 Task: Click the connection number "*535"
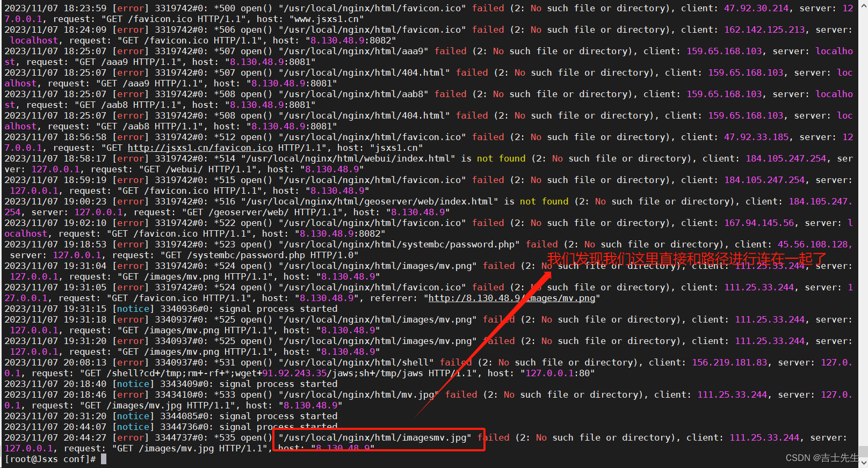tap(225, 437)
